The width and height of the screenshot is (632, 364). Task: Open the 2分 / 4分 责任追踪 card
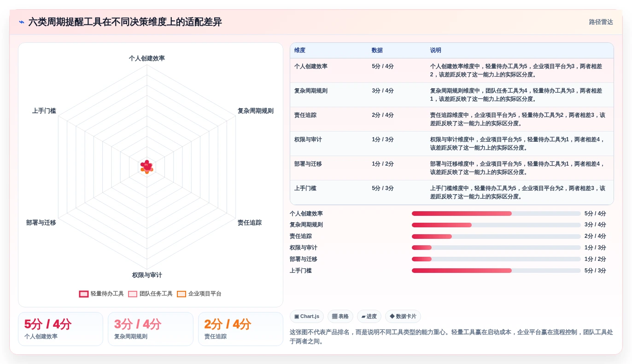point(240,329)
